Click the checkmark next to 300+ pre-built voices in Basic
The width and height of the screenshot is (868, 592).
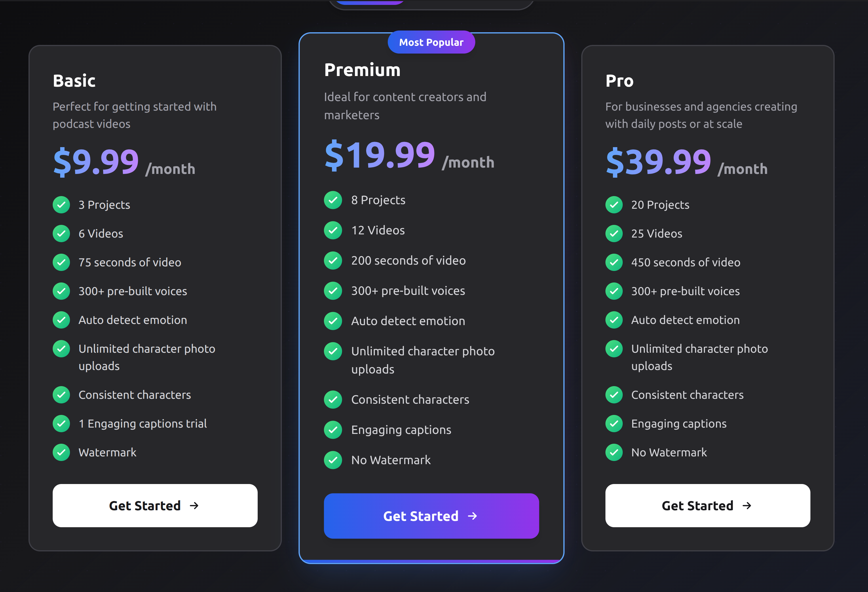pos(61,291)
